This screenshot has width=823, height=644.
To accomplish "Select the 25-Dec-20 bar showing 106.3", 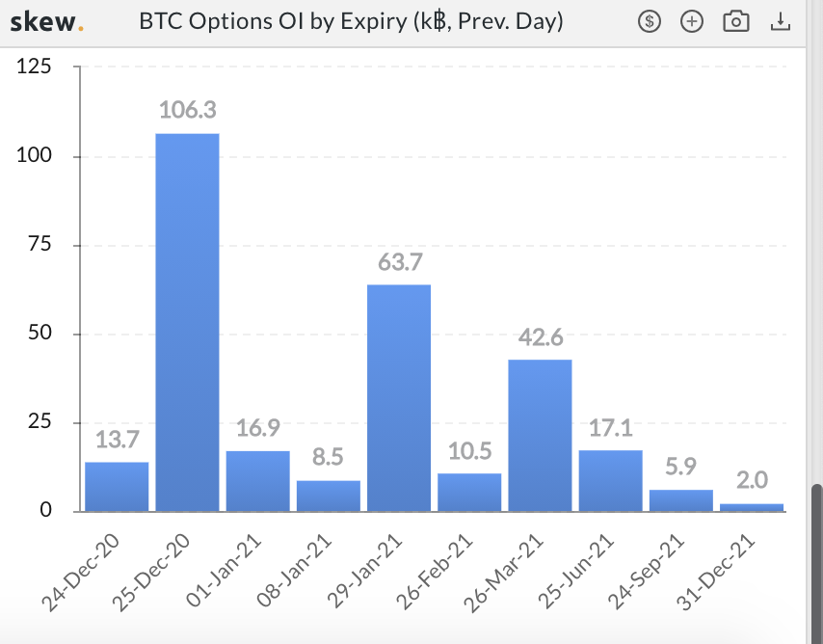I will [x=187, y=322].
